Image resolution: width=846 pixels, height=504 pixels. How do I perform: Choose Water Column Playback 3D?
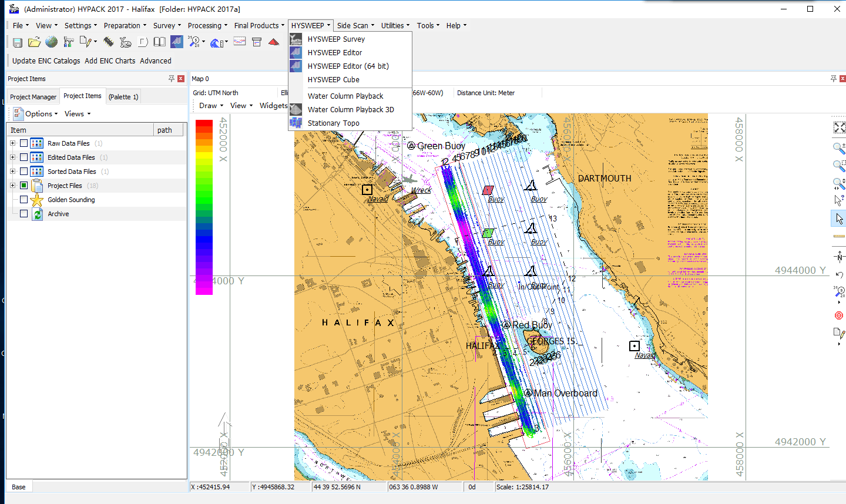click(x=351, y=110)
